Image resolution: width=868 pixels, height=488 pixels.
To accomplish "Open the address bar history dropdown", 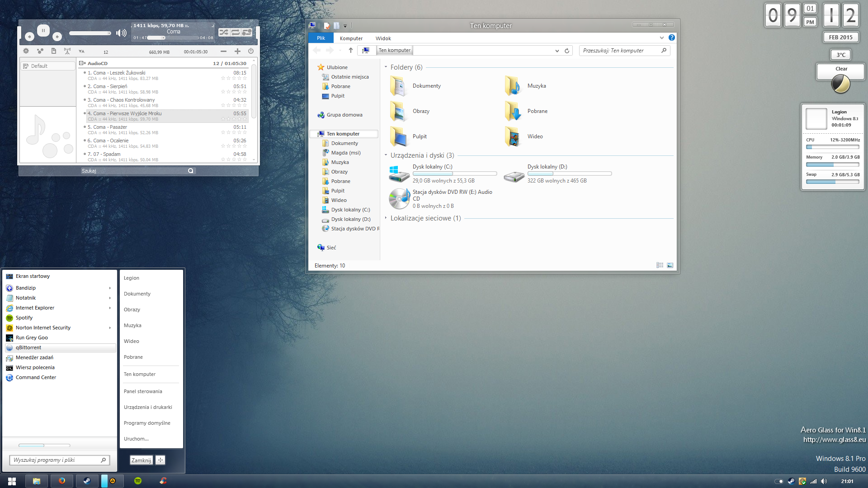I will coord(557,51).
